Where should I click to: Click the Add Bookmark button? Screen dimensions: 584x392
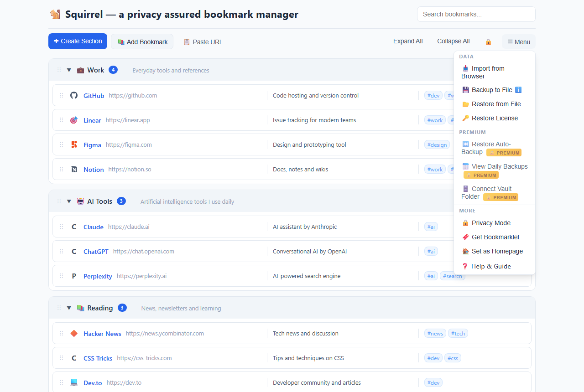pyautogui.click(x=142, y=41)
